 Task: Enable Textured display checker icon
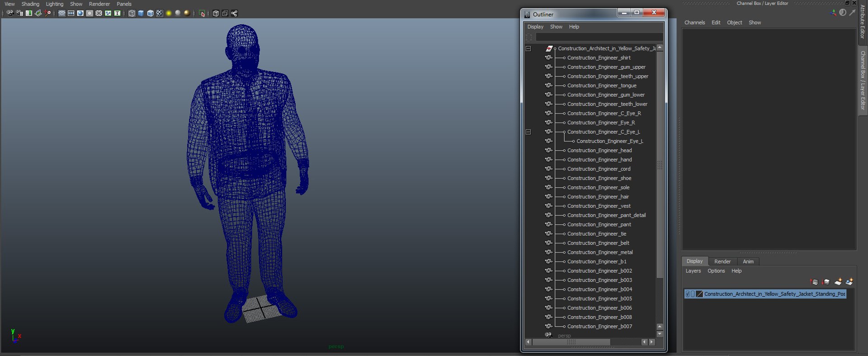[160, 13]
